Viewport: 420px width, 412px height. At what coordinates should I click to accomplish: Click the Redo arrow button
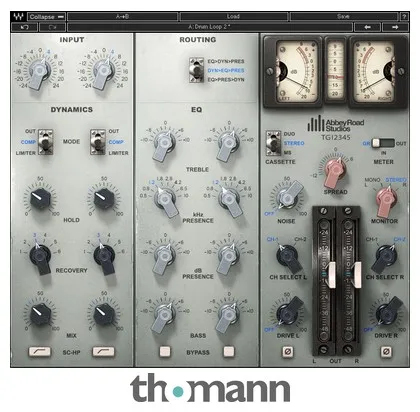(52, 27)
